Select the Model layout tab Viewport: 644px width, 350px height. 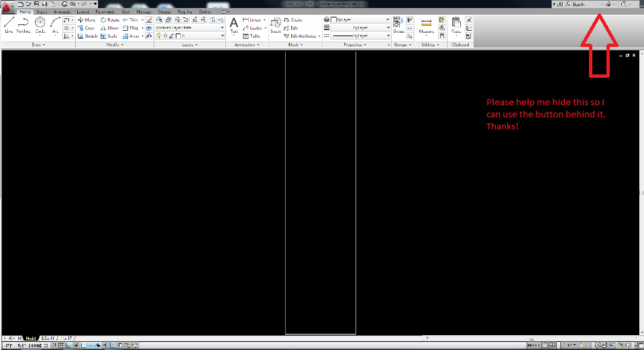31,339
